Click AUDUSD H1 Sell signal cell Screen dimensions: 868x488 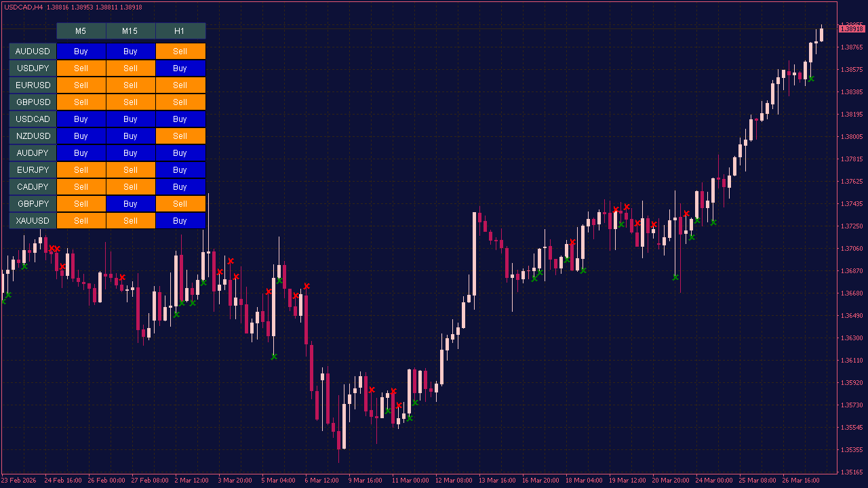tap(180, 52)
